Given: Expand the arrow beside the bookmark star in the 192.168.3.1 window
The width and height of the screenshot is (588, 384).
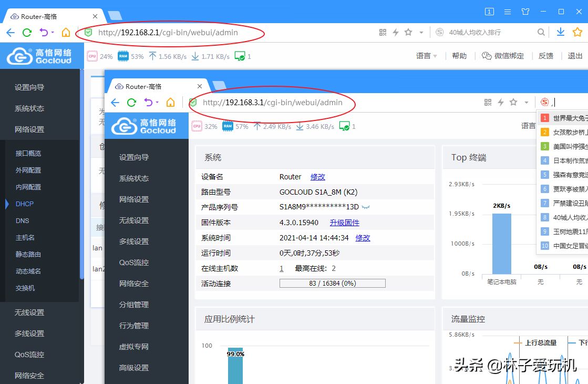Looking at the screenshot, I should click(x=527, y=103).
